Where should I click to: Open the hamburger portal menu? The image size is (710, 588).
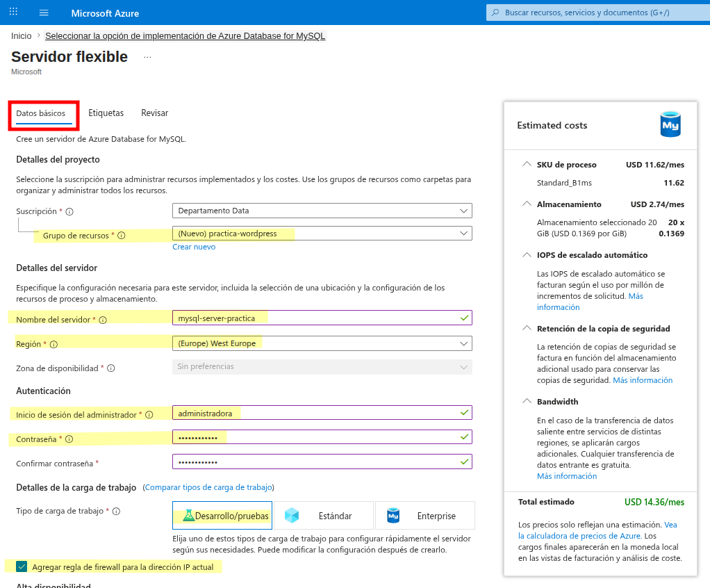(x=44, y=13)
